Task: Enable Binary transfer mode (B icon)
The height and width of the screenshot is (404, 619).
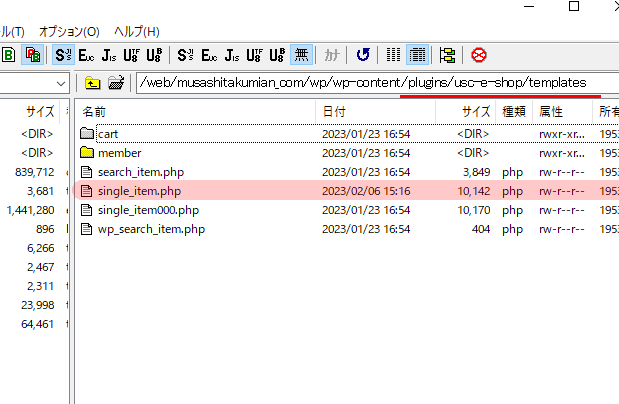Action: pos(8,54)
